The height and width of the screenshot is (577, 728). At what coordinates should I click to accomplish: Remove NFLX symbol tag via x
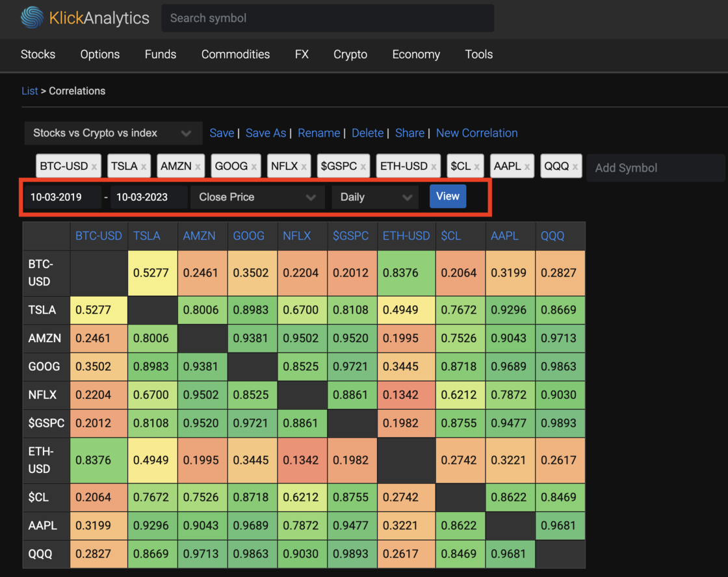pos(304,167)
